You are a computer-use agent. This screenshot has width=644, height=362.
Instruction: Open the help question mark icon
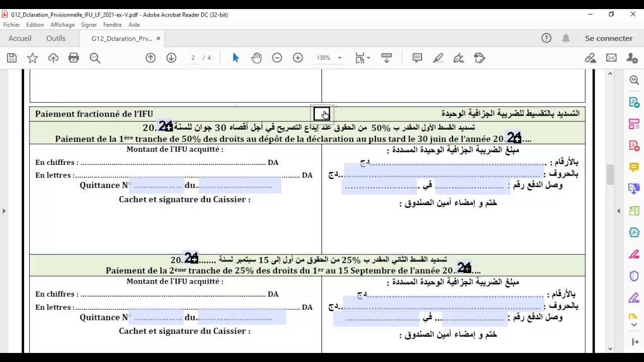tap(546, 38)
